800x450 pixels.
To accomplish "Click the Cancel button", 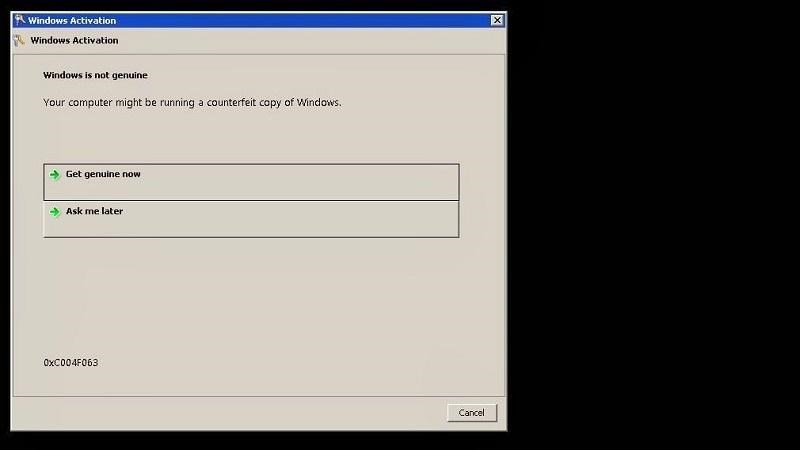I will (x=472, y=413).
